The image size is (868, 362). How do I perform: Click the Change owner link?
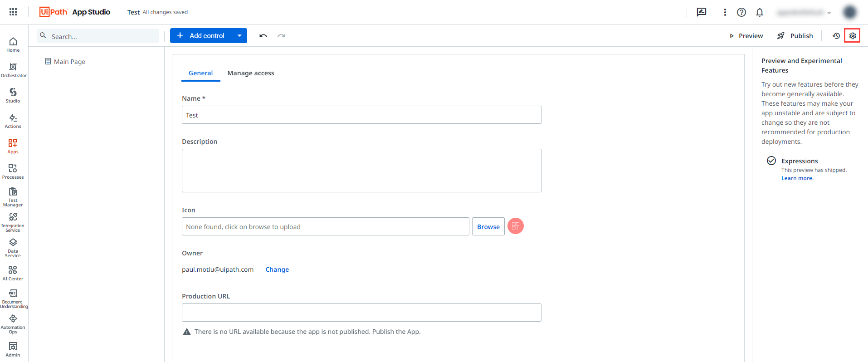pyautogui.click(x=277, y=269)
